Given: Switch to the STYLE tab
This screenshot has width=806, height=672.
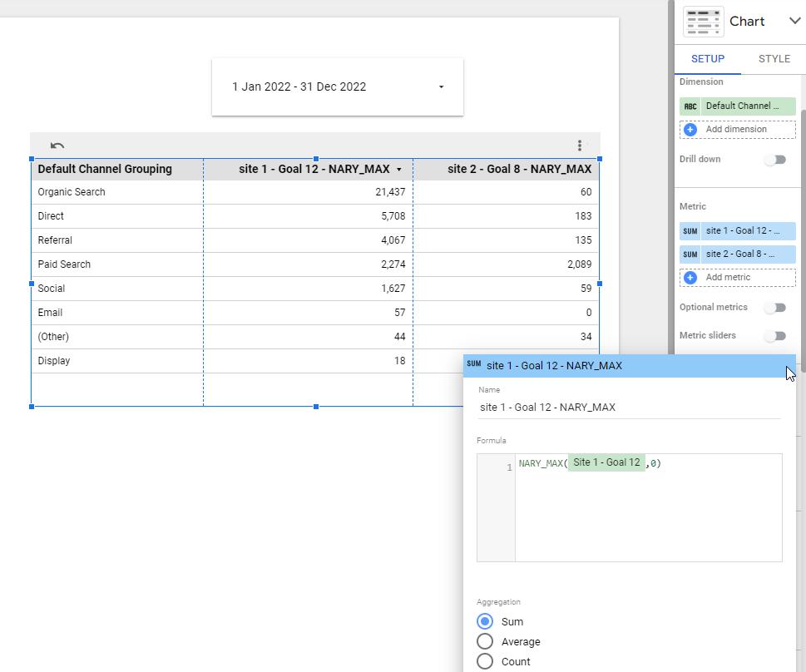Looking at the screenshot, I should point(774,58).
